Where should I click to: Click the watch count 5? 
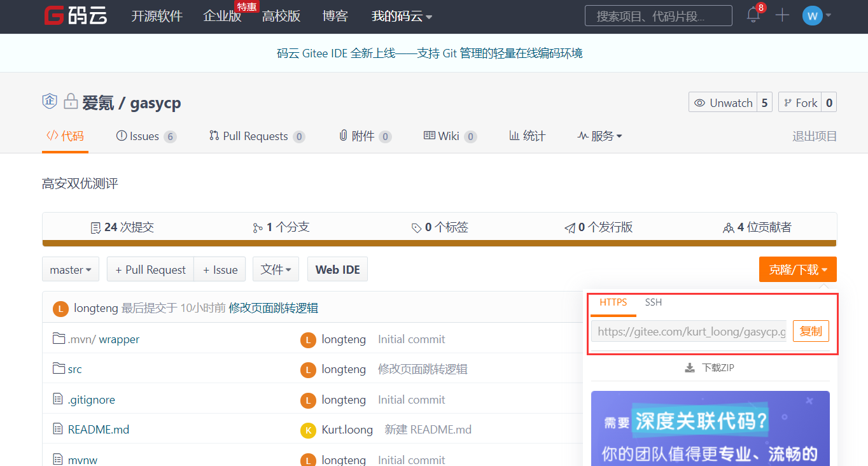click(x=764, y=102)
